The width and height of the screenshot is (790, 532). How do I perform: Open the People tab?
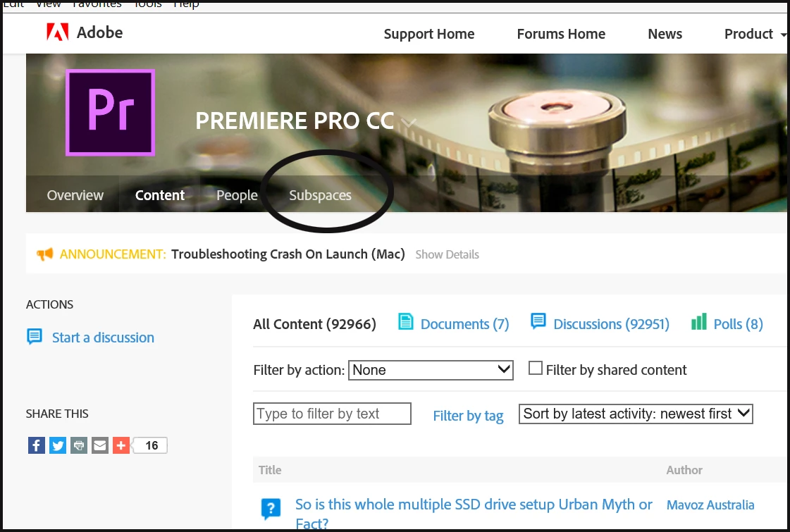pyautogui.click(x=237, y=195)
